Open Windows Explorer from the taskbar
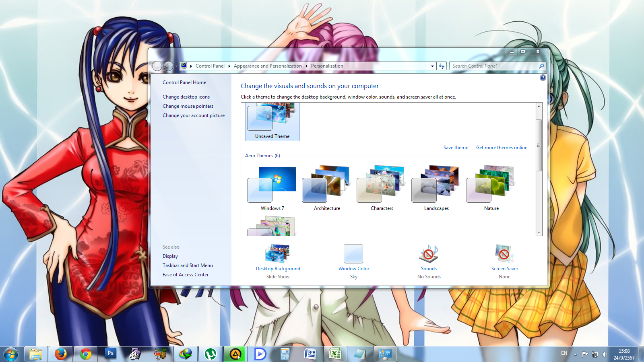Screen dimensions: 644x362 point(36,354)
